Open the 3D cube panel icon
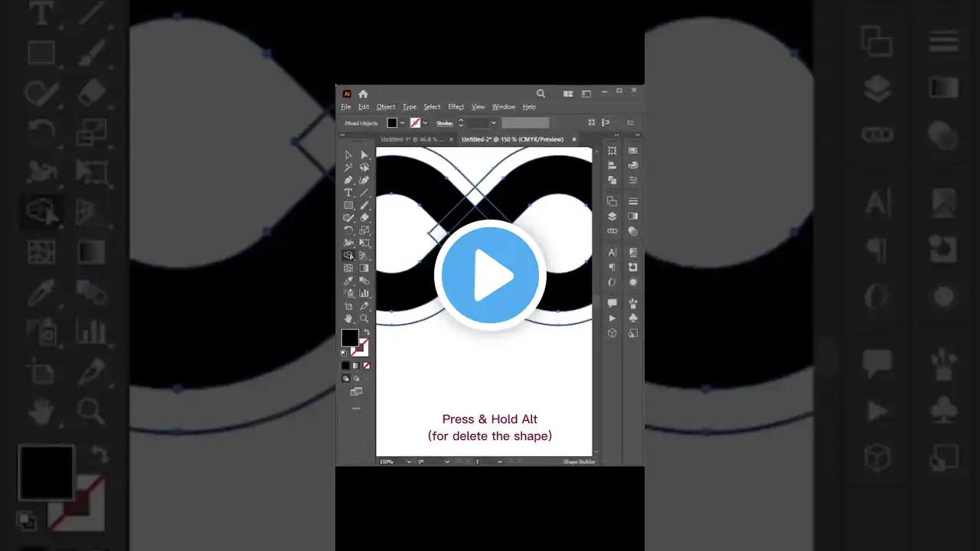 pyautogui.click(x=612, y=333)
